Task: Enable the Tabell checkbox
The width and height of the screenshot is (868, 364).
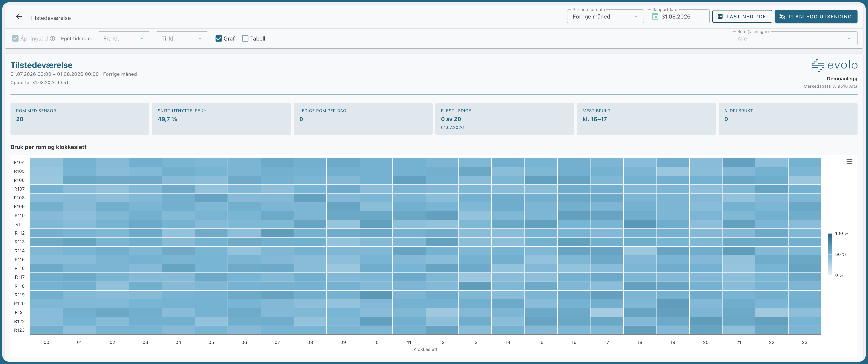Action: coord(245,38)
